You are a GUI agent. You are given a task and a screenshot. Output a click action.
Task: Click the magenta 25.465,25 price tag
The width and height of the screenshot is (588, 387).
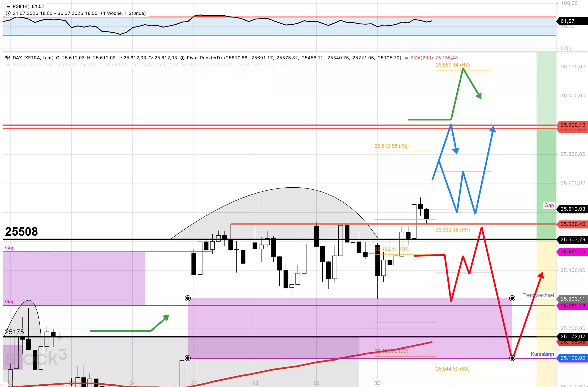[572, 252]
